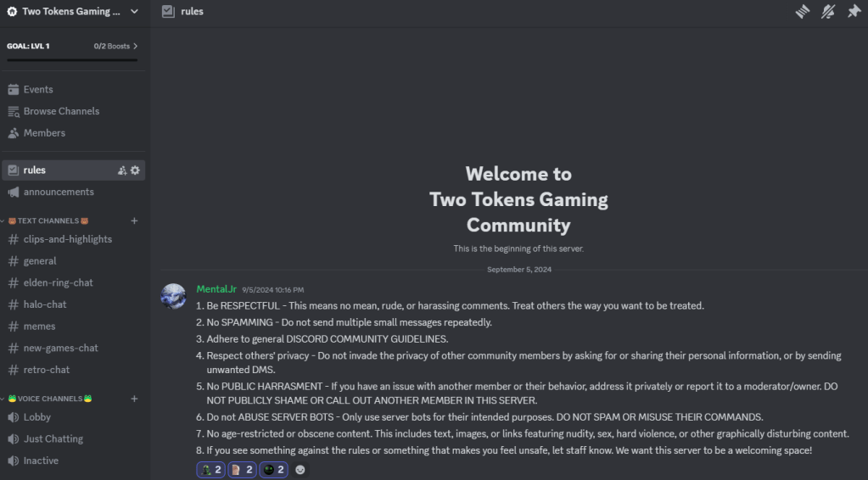This screenshot has height=480, width=868.
Task: Open pinned messages with pin icon
Action: [x=854, y=12]
